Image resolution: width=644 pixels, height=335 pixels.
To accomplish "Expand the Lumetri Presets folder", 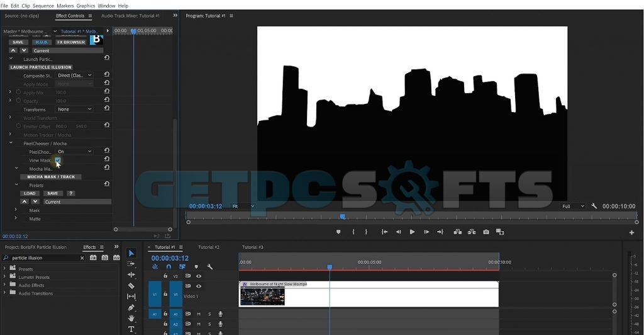I will pyautogui.click(x=4, y=276).
